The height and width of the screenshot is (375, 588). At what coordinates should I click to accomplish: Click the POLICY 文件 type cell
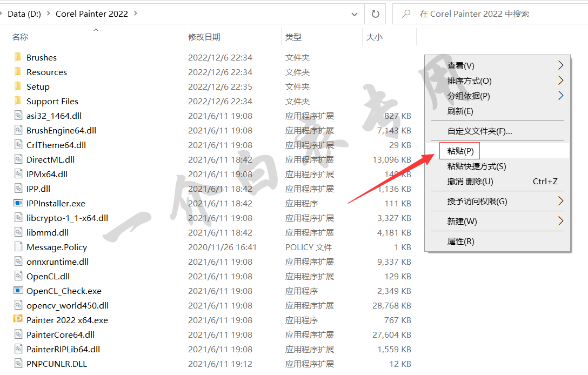[309, 247]
